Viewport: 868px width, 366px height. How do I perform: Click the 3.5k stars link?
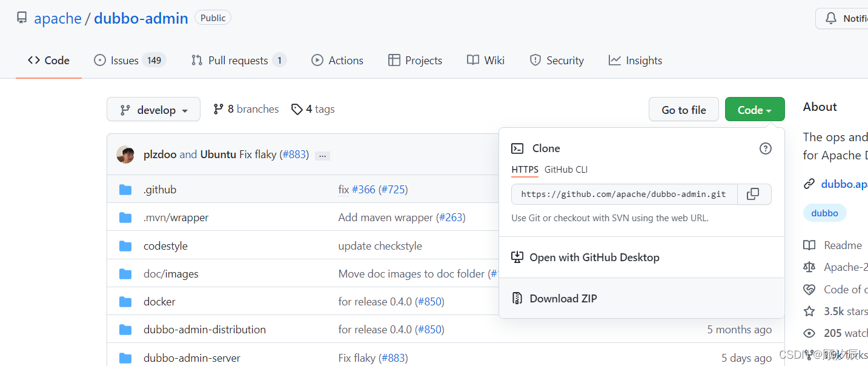coord(836,311)
